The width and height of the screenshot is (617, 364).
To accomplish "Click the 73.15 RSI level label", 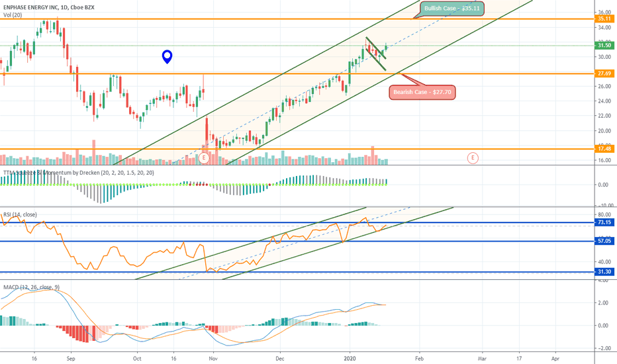I will click(604, 222).
